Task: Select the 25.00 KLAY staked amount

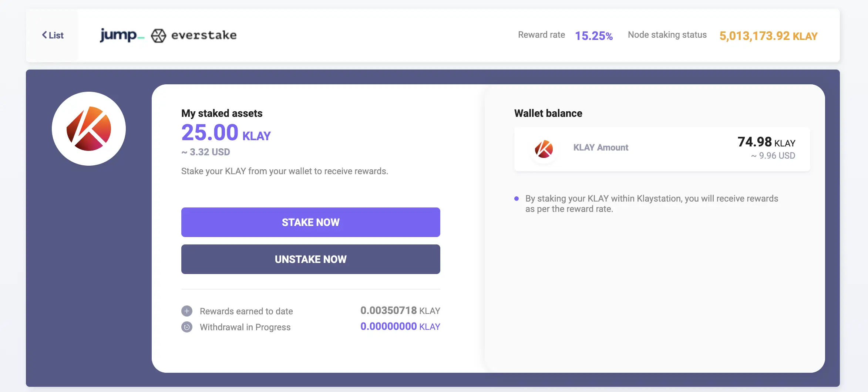Action: [225, 133]
